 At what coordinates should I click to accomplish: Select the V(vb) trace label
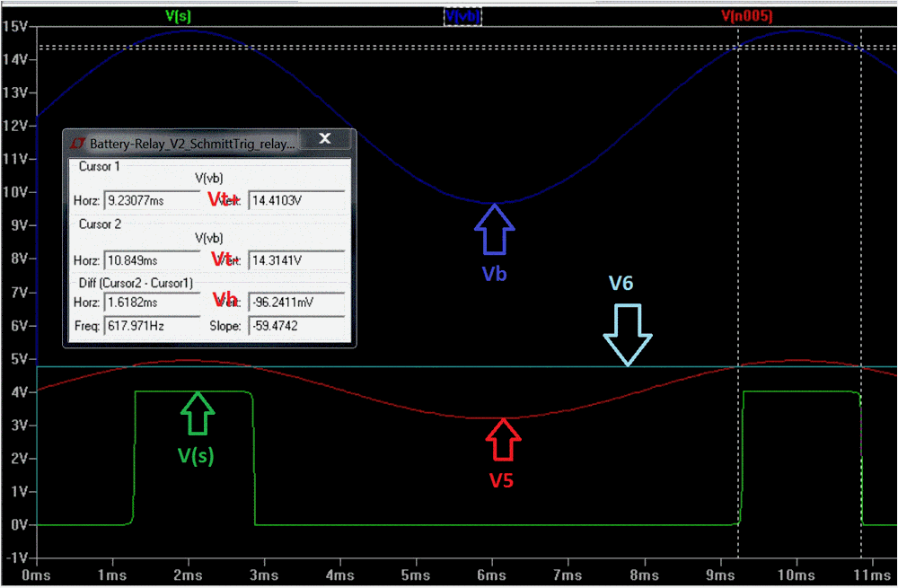pyautogui.click(x=462, y=15)
